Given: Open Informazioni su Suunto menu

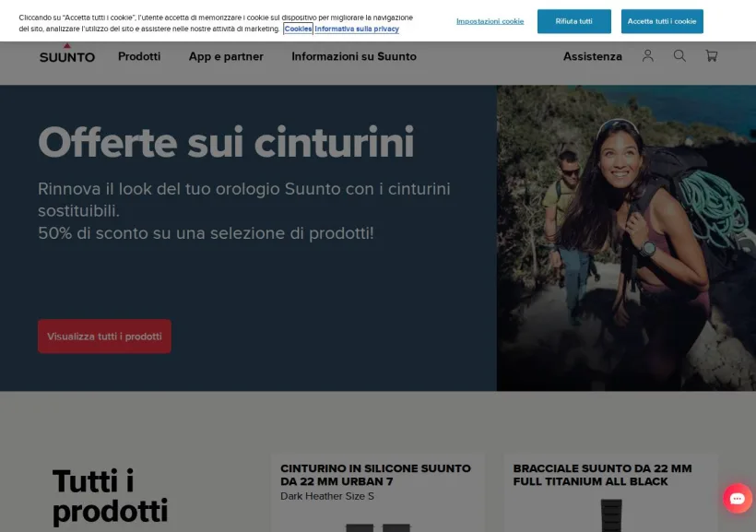Looking at the screenshot, I should coord(354,56).
